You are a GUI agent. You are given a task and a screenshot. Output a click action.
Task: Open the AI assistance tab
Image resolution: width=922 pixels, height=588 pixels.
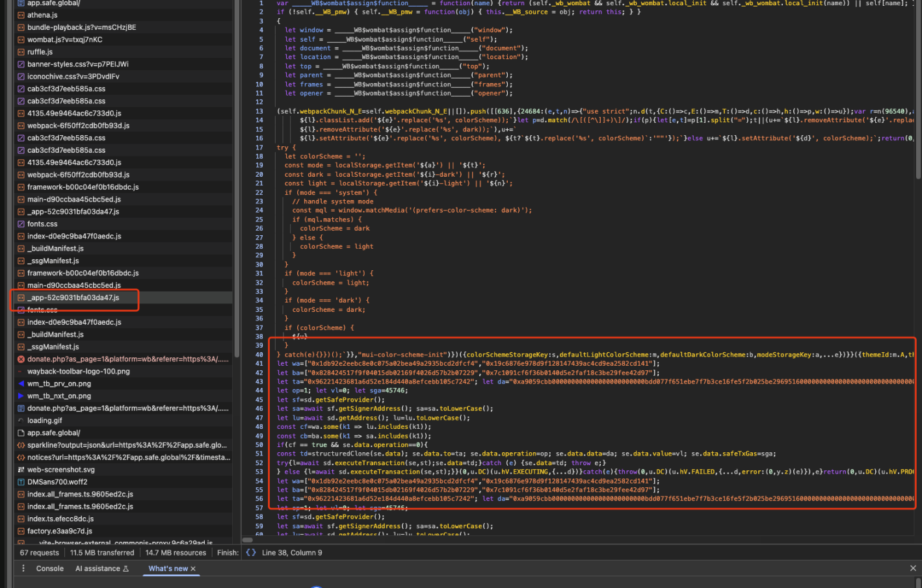click(x=101, y=569)
